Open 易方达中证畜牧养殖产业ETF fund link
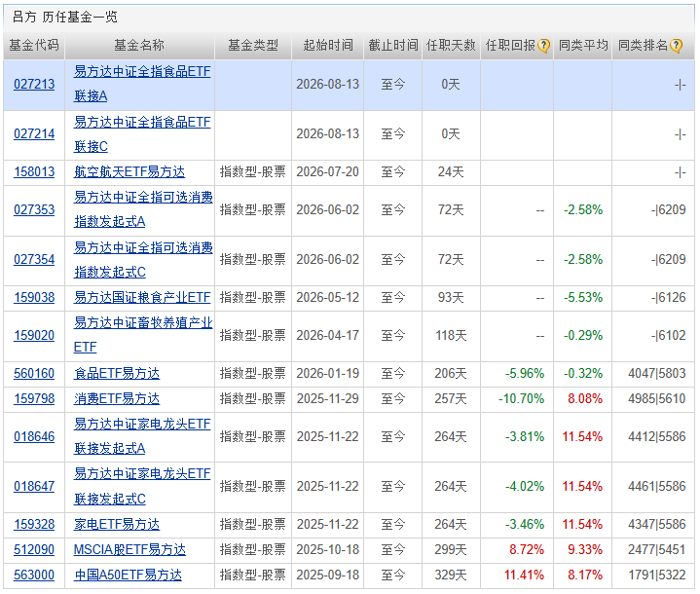700x594 pixels. coord(143,335)
